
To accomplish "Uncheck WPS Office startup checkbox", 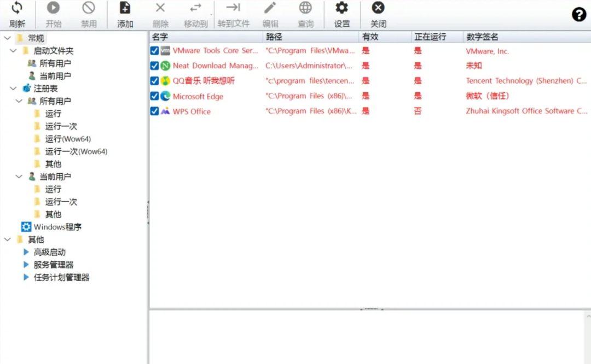I will (x=154, y=111).
